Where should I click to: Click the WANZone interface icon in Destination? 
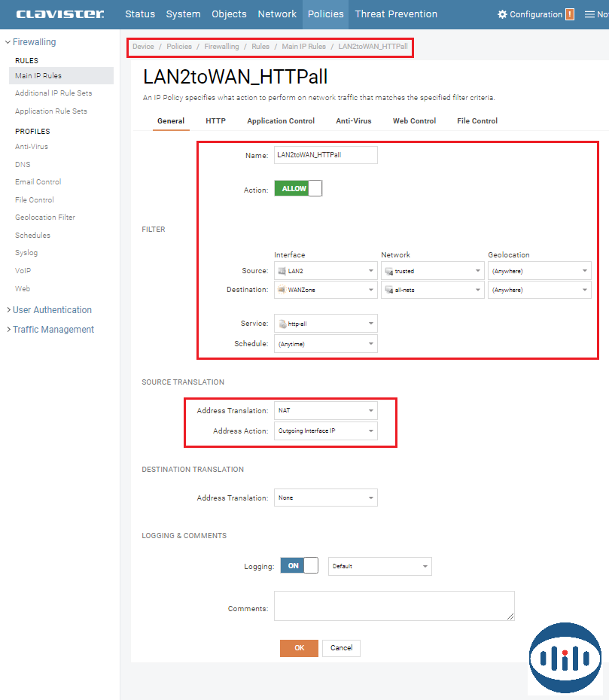(x=282, y=290)
